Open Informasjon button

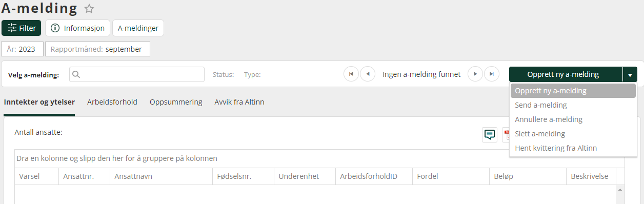click(x=77, y=28)
